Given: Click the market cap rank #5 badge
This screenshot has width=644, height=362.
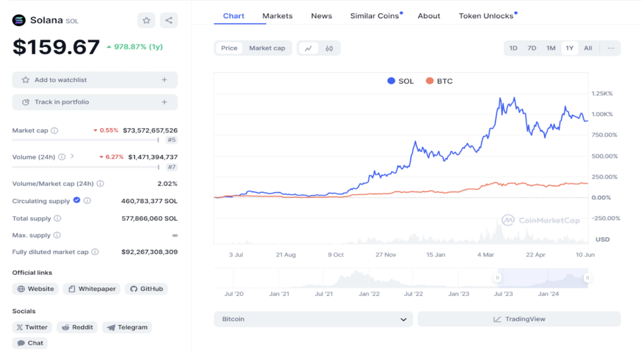Looking at the screenshot, I should (171, 140).
